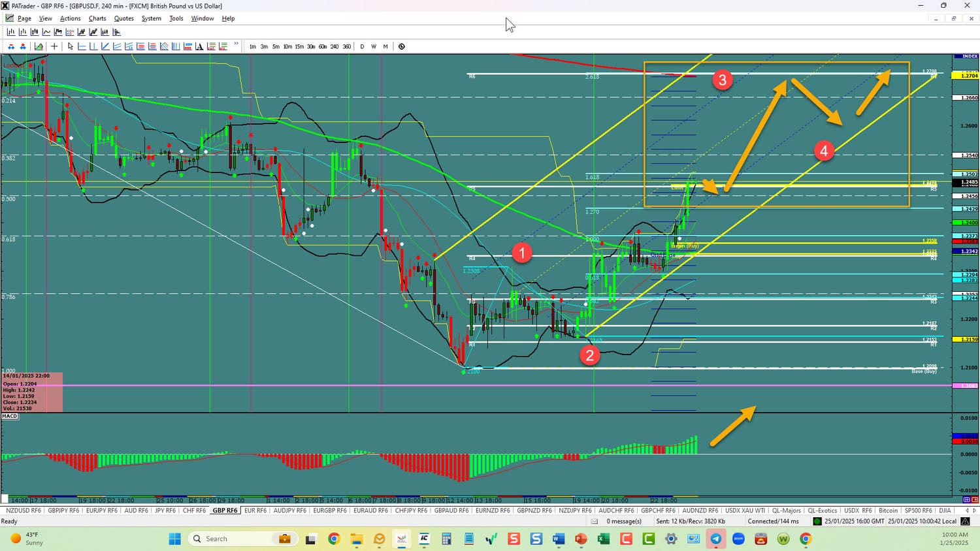Screen dimensions: 980x551
Task: Pick the arrow pointer tool
Action: (x=70, y=46)
